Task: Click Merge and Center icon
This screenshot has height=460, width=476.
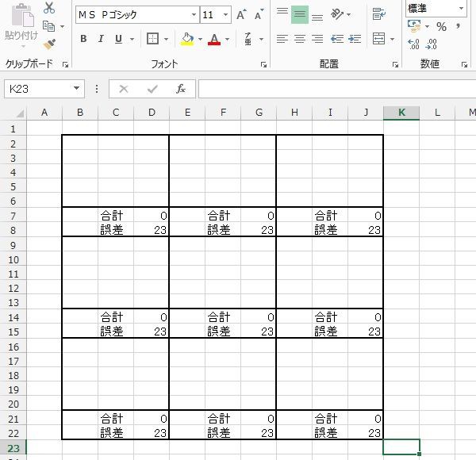Action: pyautogui.click(x=379, y=39)
